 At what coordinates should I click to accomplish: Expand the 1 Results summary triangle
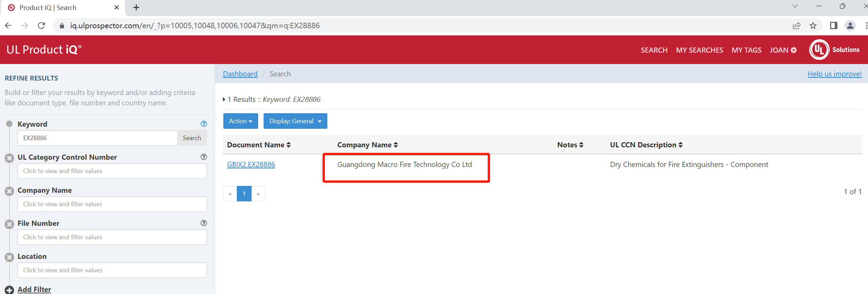(x=224, y=99)
